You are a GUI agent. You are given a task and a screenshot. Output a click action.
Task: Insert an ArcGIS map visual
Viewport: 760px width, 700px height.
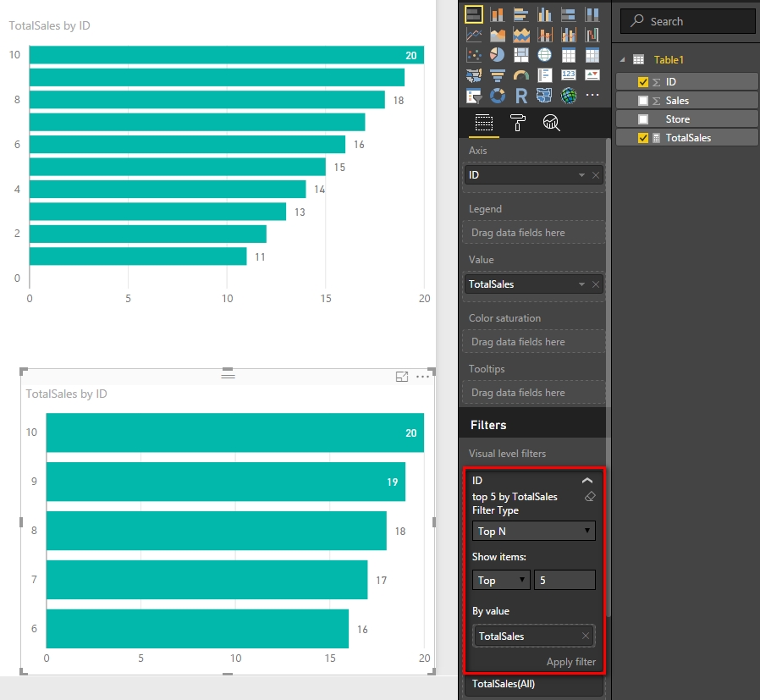(569, 96)
